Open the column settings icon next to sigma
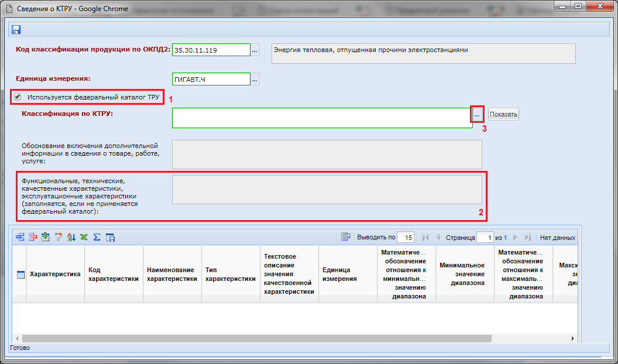Viewport: 618px width, 364px height. tap(109, 237)
